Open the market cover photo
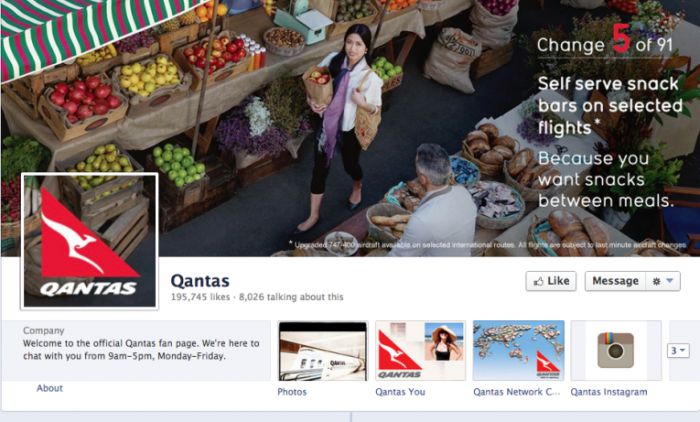This screenshot has width=700, height=422. pyautogui.click(x=350, y=128)
